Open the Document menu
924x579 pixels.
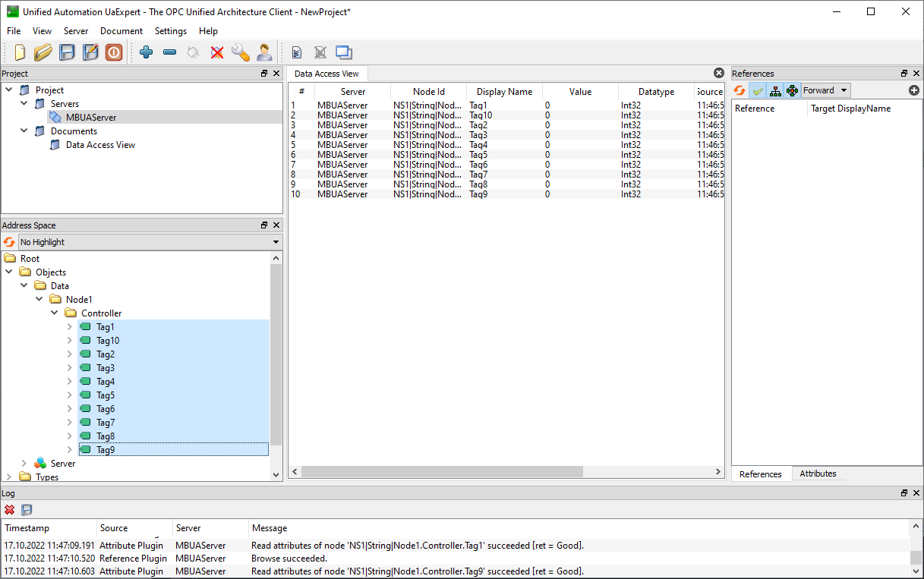(121, 31)
